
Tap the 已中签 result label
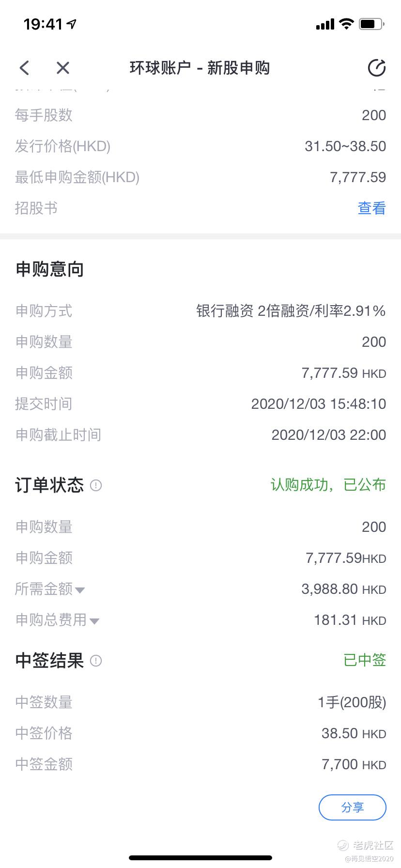point(365,660)
